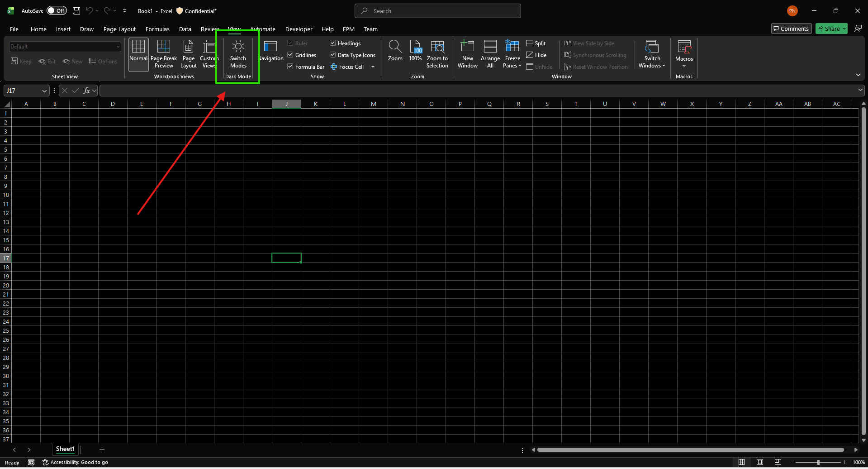Open the Name Box dropdown arrow
This screenshot has width=868, height=469.
point(44,91)
